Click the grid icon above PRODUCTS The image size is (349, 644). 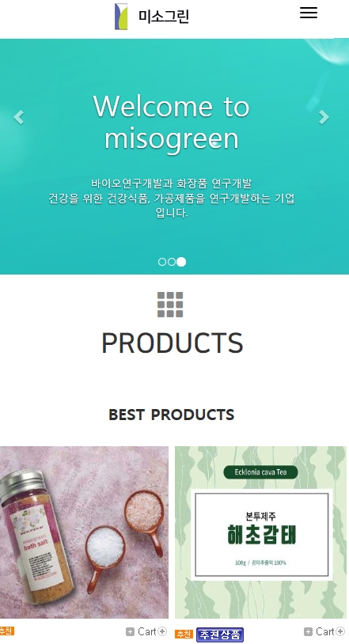coord(170,305)
